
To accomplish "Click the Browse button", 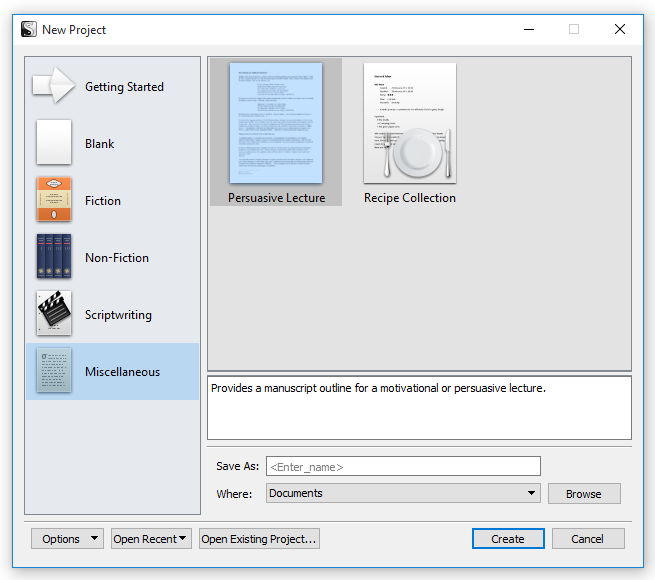I will coord(584,494).
